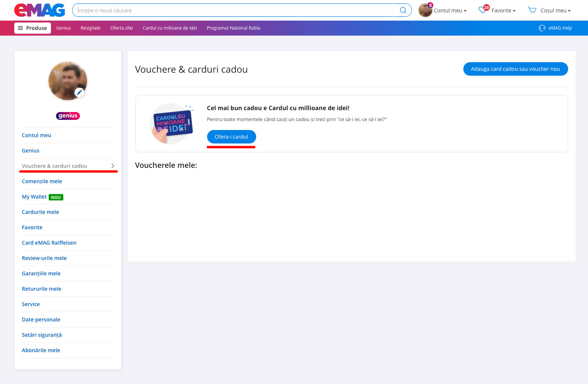Open the shopping cart icon
This screenshot has height=384, width=588.
coord(532,10)
